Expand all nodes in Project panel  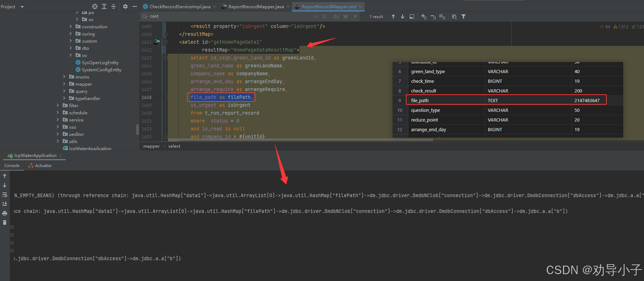click(104, 6)
